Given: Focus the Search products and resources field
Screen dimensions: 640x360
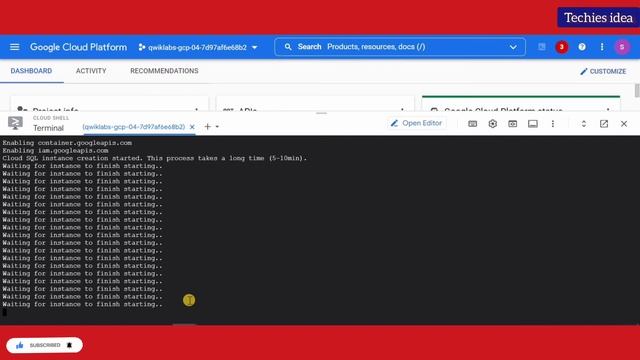Looking at the screenshot, I should [400, 47].
